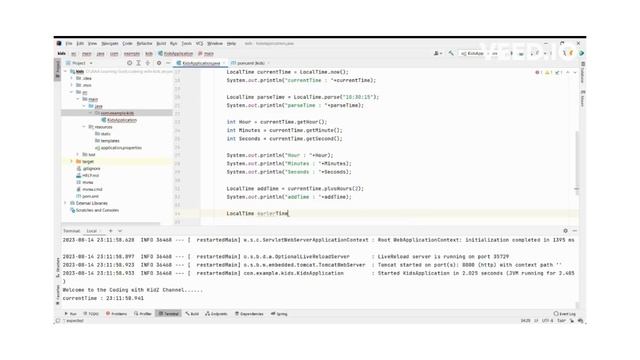Collapse the java folder in tree
The height and width of the screenshot is (360, 640).
84,106
